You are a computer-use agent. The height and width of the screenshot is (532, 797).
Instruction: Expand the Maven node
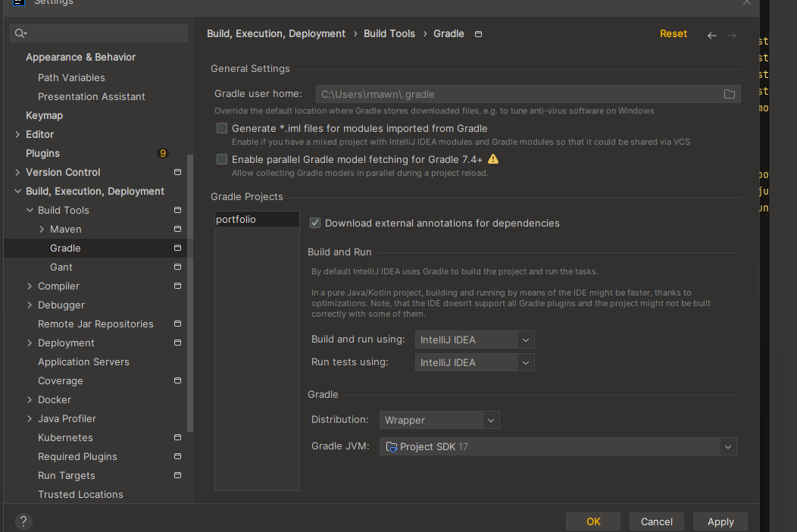(42, 230)
